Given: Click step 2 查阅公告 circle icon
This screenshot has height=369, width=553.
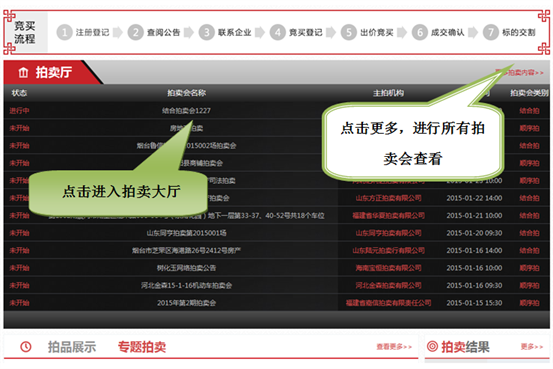Looking at the screenshot, I should [135, 32].
